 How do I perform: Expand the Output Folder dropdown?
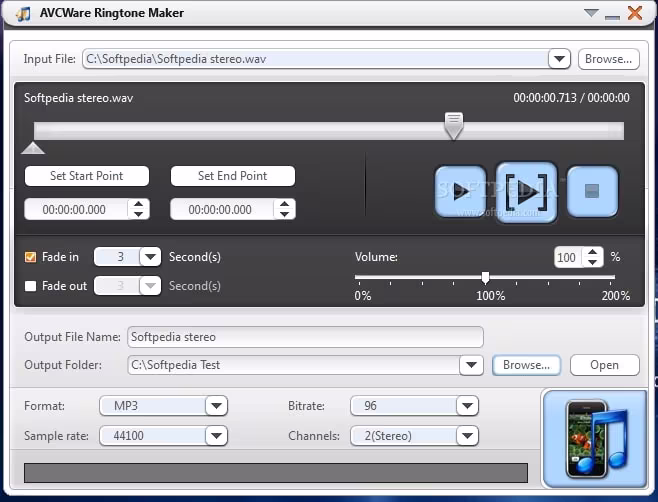pos(471,365)
